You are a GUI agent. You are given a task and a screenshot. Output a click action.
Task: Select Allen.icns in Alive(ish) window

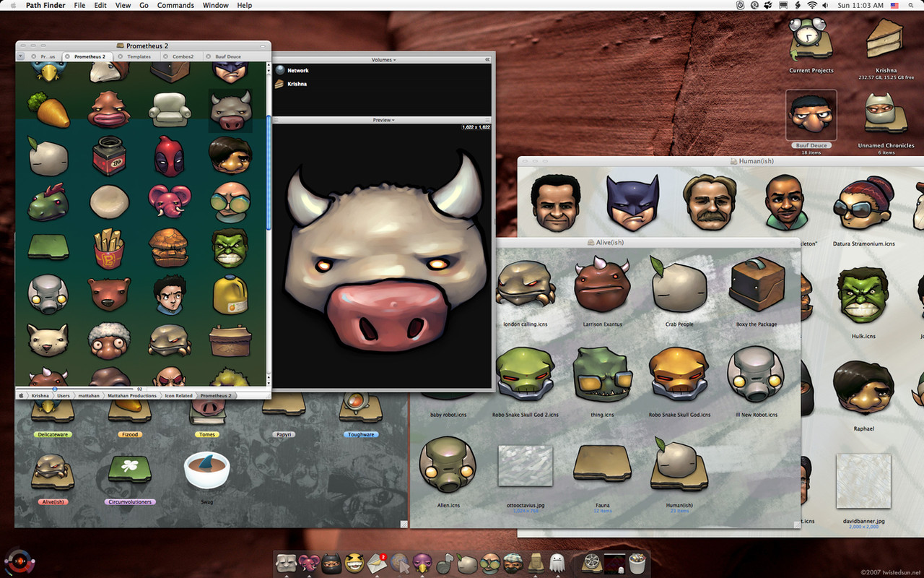pos(448,466)
